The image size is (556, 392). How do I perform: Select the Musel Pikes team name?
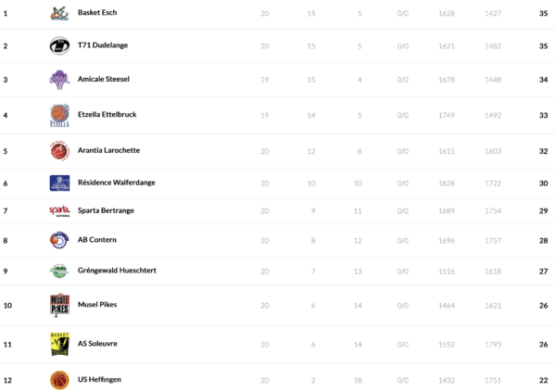[97, 305]
